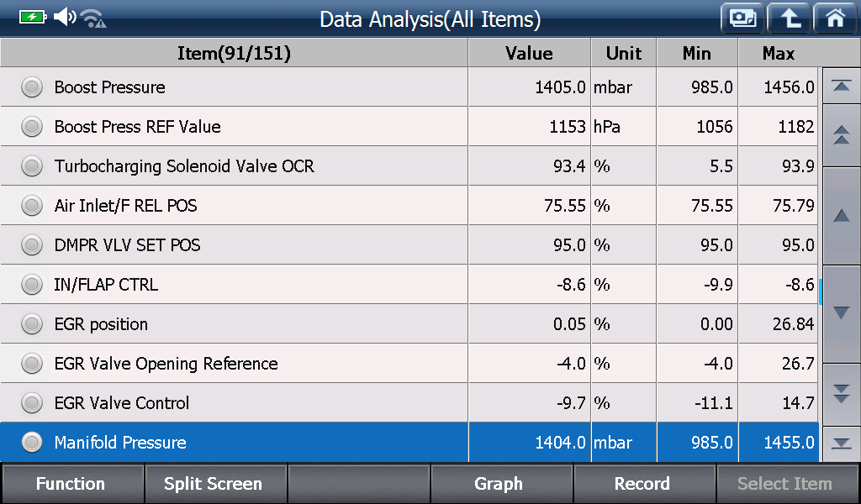Jump to bottom of list arrow
Screen dimensions: 861x504
click(x=841, y=444)
